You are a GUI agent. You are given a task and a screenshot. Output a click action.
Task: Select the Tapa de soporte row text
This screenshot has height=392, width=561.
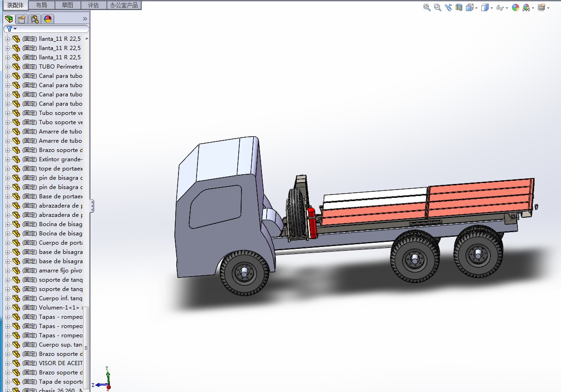coord(52,382)
